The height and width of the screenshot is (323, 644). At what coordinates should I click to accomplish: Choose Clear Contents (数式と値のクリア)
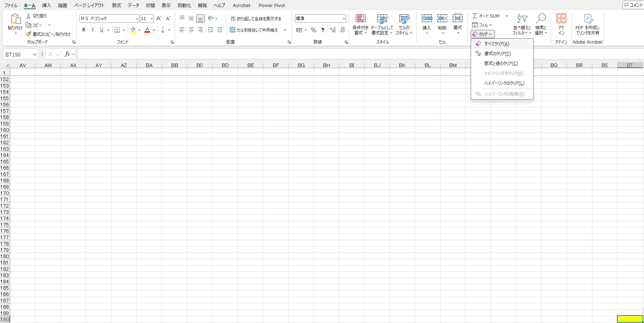pyautogui.click(x=502, y=64)
